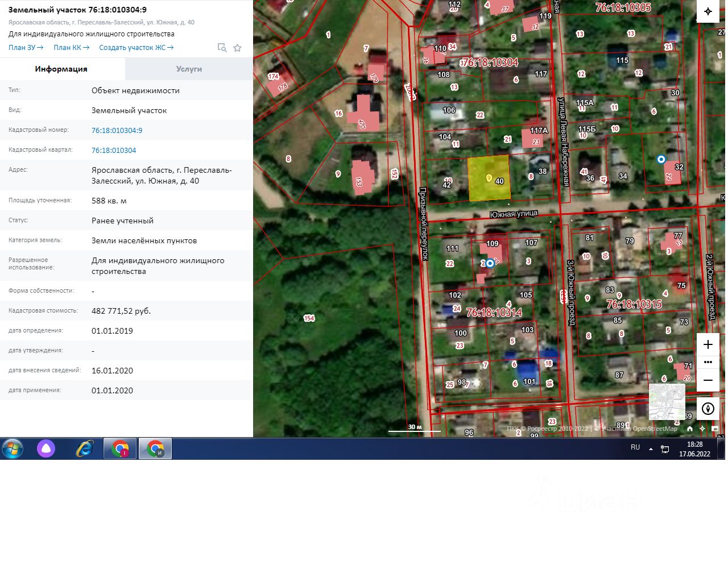The image size is (728, 582).
Task: Click the zoom-to-object magnifier icon
Action: click(222, 48)
